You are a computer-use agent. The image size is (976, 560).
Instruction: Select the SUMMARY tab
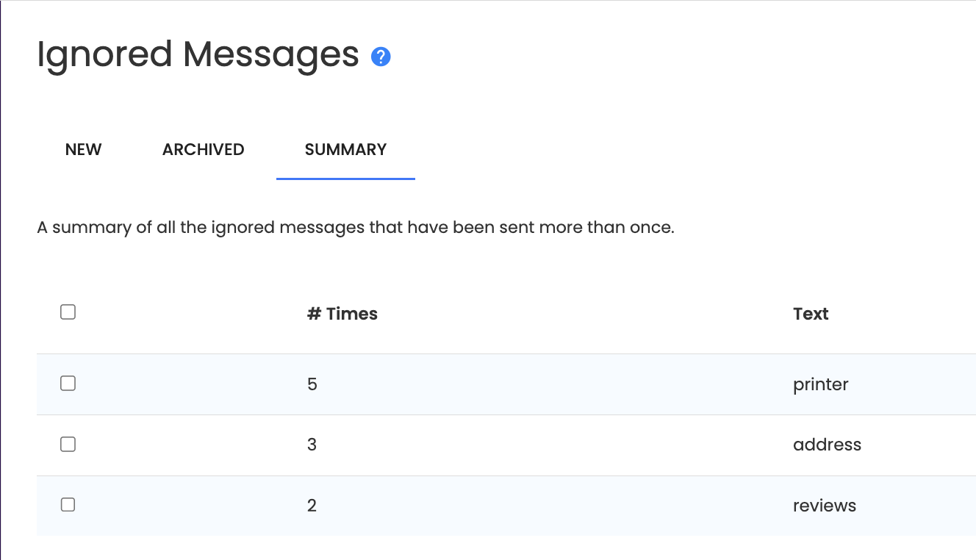click(345, 149)
